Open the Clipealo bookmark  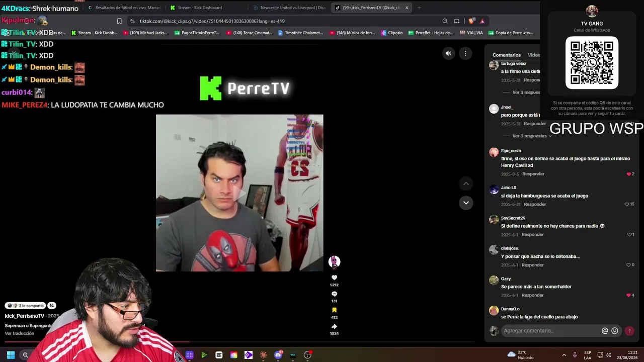point(392,33)
